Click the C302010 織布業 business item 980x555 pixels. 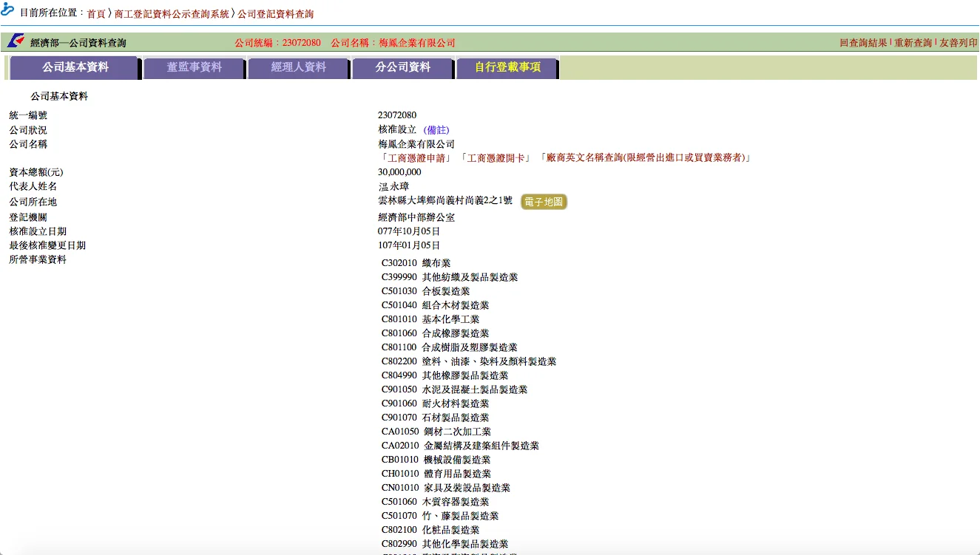tap(416, 263)
